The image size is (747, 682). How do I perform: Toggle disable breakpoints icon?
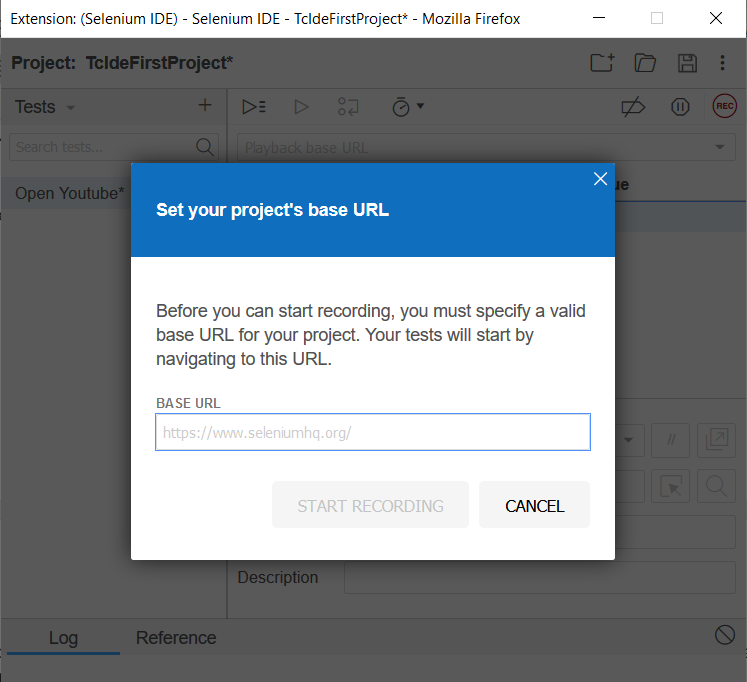(633, 107)
